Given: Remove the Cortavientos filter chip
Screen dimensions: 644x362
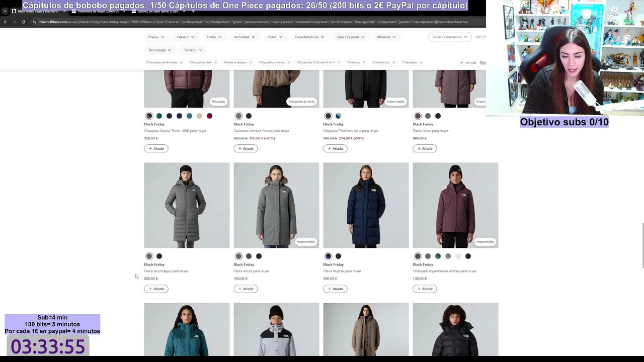Looking at the screenshot, I should [x=393, y=62].
